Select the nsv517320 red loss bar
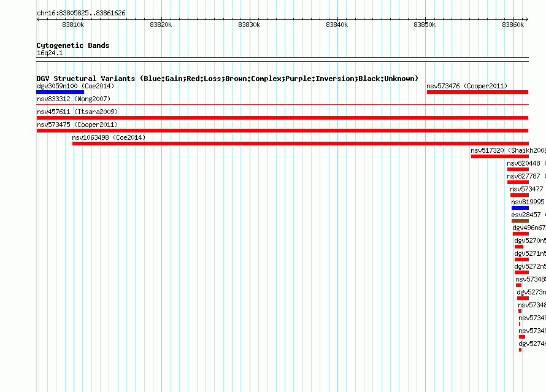The height and width of the screenshot is (392, 546). (500, 156)
